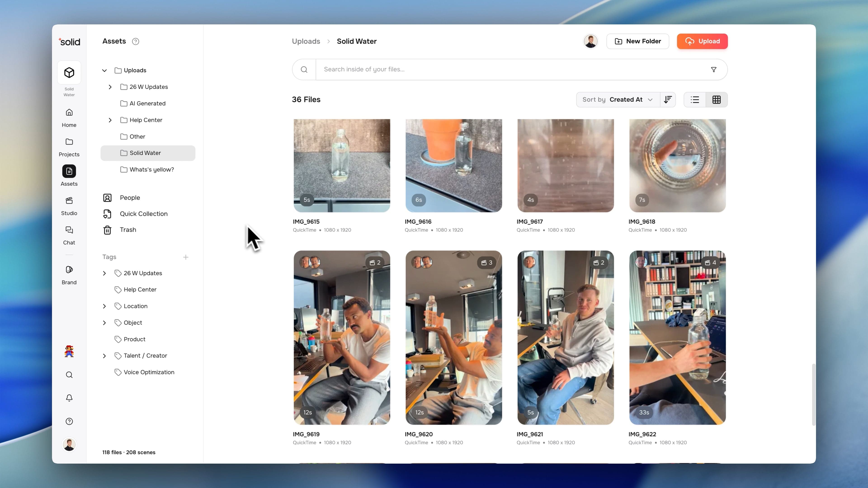Open the Brand section
The height and width of the screenshot is (488, 868).
69,275
